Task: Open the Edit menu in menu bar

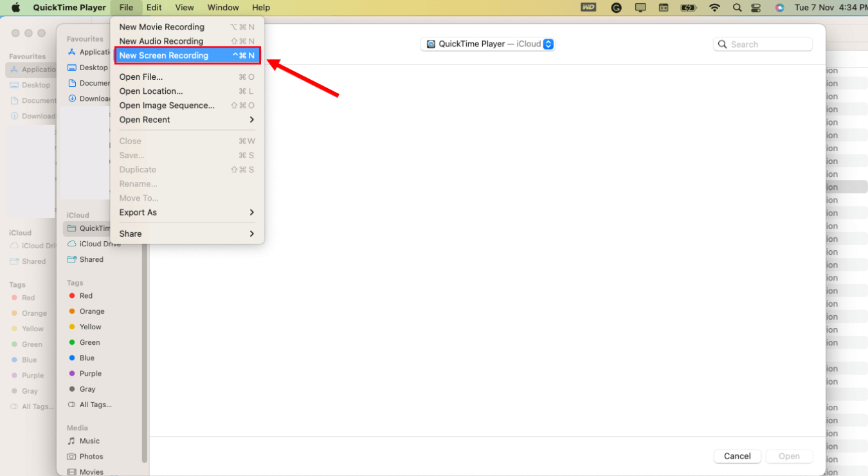Action: click(x=154, y=8)
